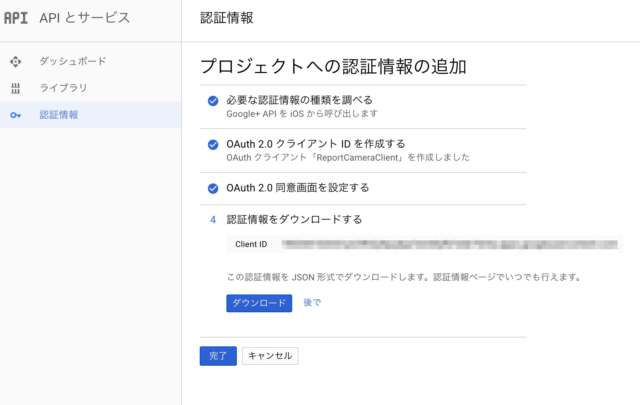
Task: Click the 完了 button
Action: 218,356
